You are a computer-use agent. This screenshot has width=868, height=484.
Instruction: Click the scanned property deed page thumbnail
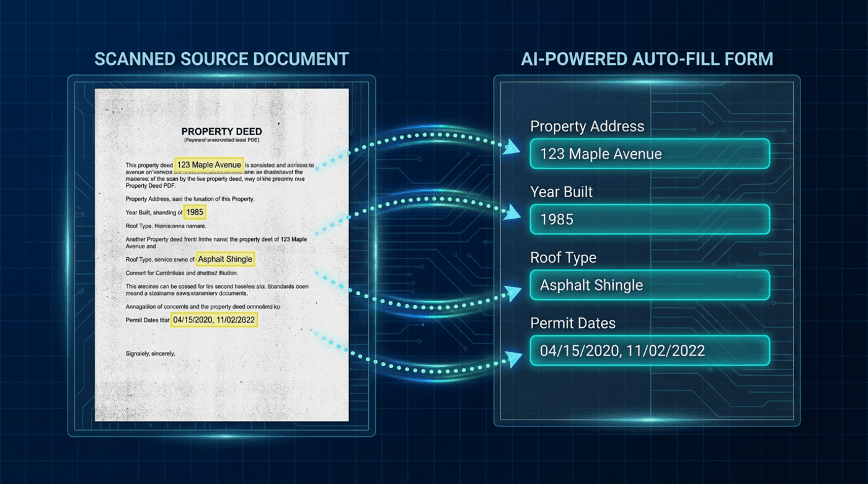click(221, 255)
